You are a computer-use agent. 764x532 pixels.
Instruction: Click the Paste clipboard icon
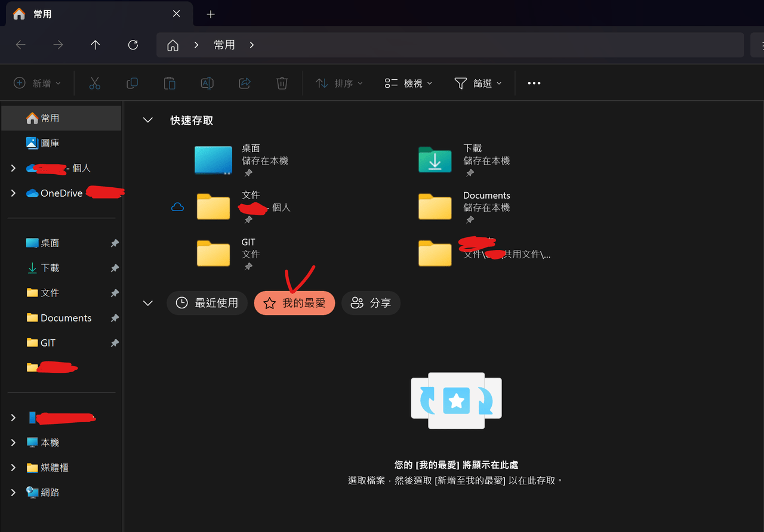pos(170,83)
